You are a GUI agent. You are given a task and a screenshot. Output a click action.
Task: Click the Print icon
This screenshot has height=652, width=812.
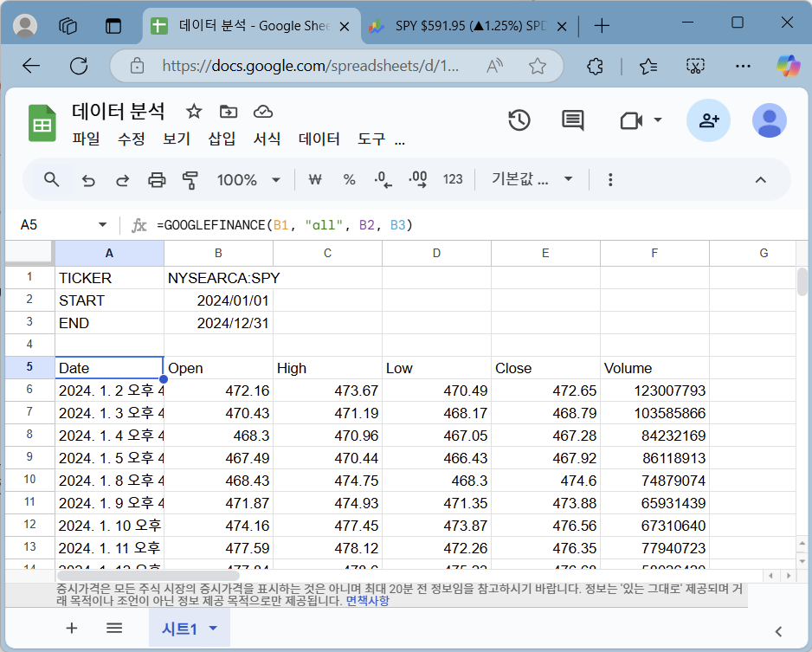click(156, 179)
